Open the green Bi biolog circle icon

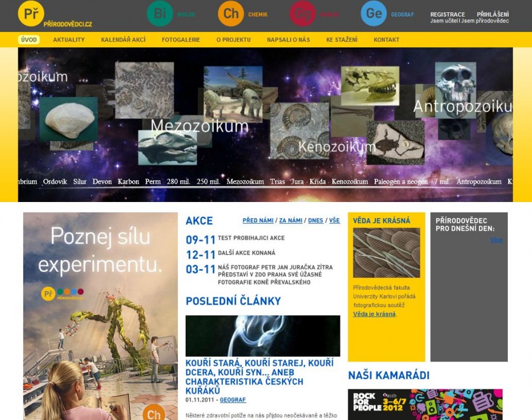[160, 14]
